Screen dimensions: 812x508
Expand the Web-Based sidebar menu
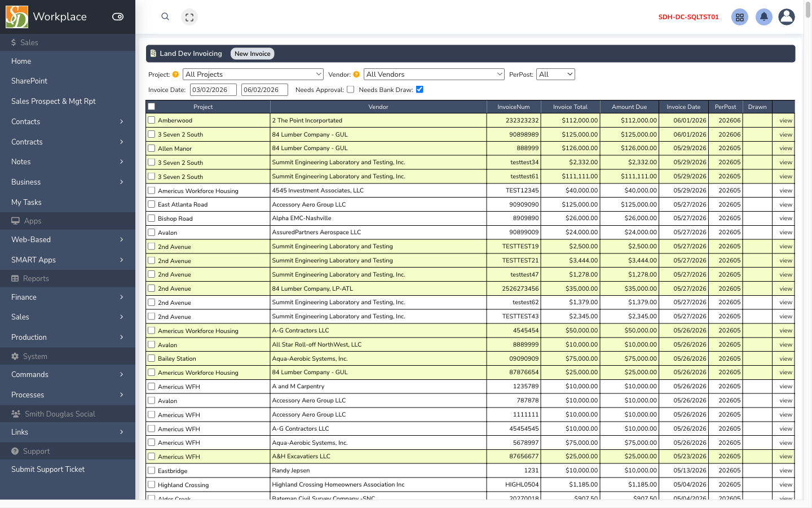pos(68,239)
